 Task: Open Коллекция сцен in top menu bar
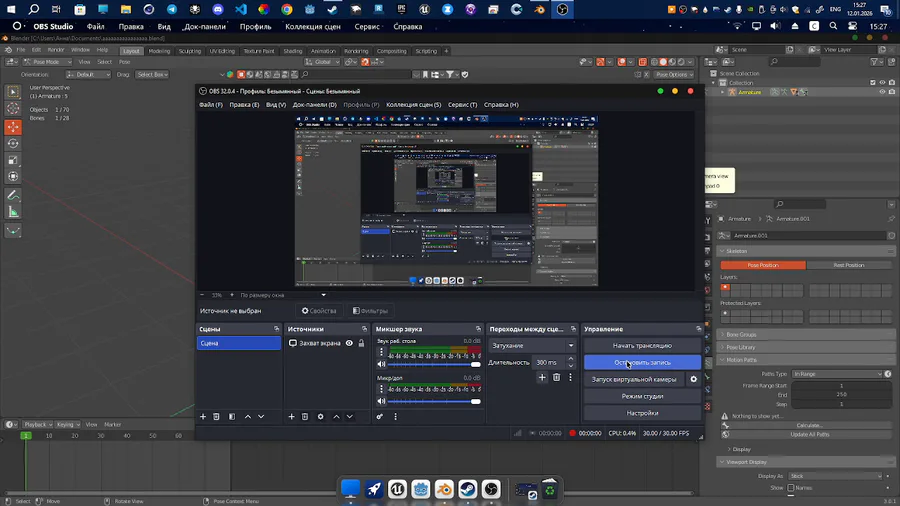(x=313, y=26)
